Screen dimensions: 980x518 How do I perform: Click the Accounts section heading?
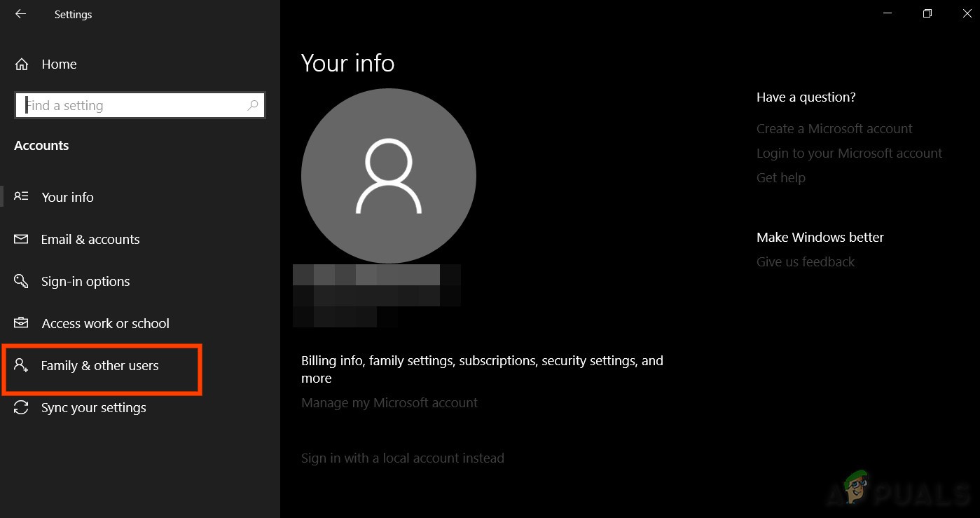click(41, 145)
